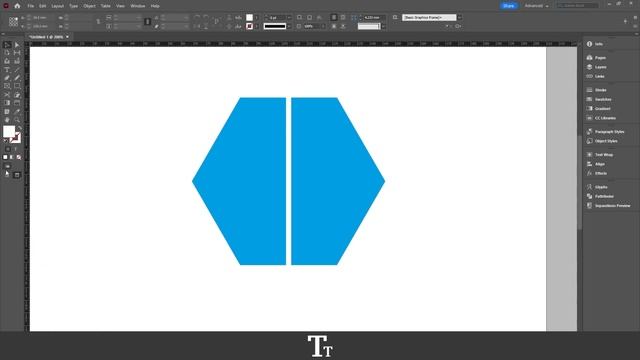Viewport: 640px width, 360px height.
Task: Select the Selection tool
Action: [7, 45]
